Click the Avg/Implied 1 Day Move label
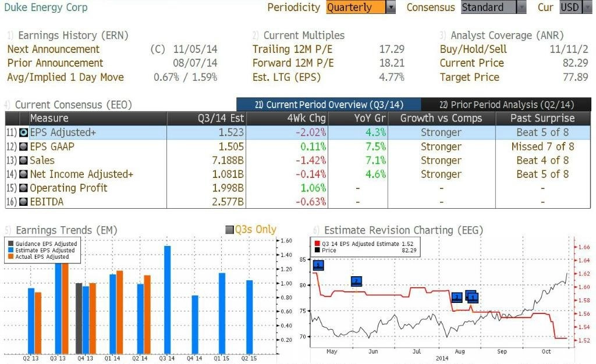 [x=65, y=77]
